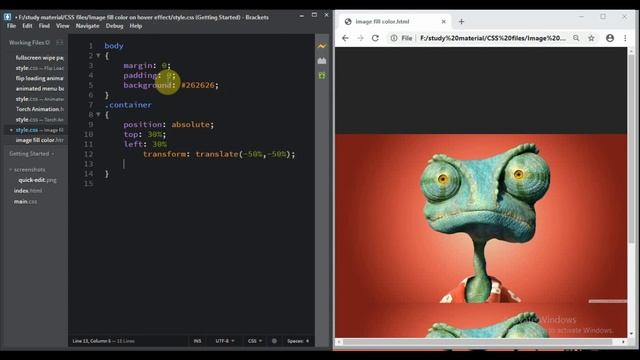
Task: Click the Brackets app icon in title bar
Action: 7,17
